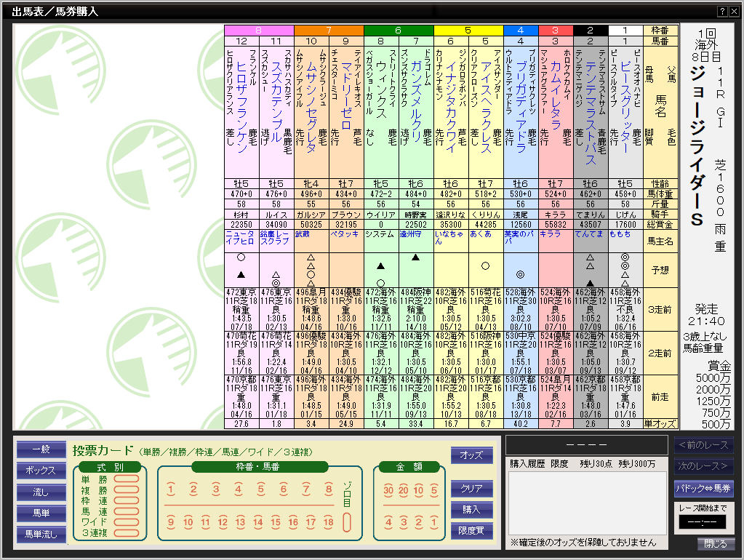Mark horse number 7 on voting card
The image size is (744, 560).
point(306,489)
